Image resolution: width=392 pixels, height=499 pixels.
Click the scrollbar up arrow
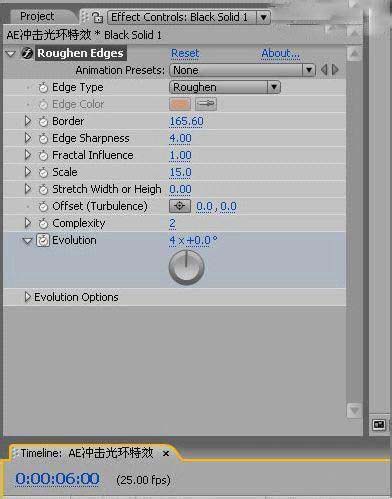354,53
